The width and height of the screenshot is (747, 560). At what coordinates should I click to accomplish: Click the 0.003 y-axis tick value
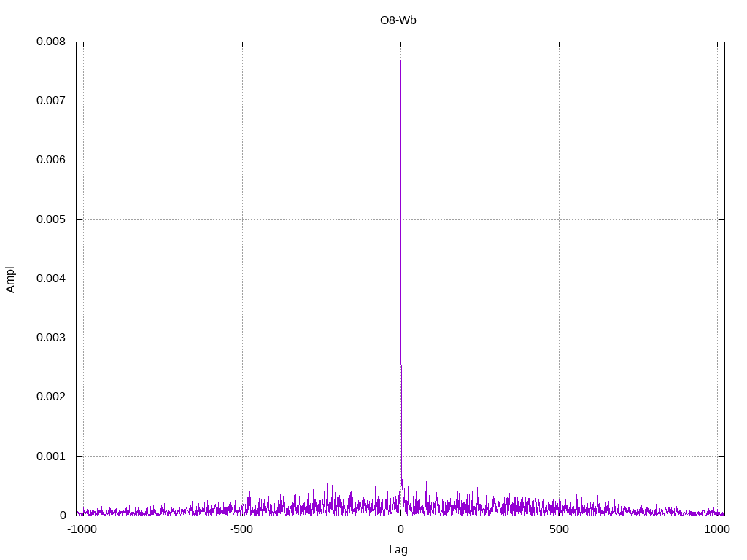[51, 338]
